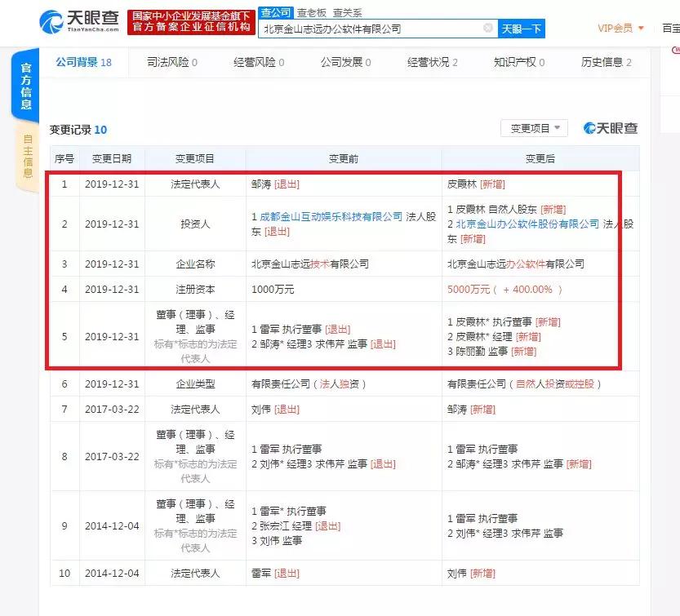Click the Tianyancha watermark beside the filter dropdown

(x=610, y=129)
